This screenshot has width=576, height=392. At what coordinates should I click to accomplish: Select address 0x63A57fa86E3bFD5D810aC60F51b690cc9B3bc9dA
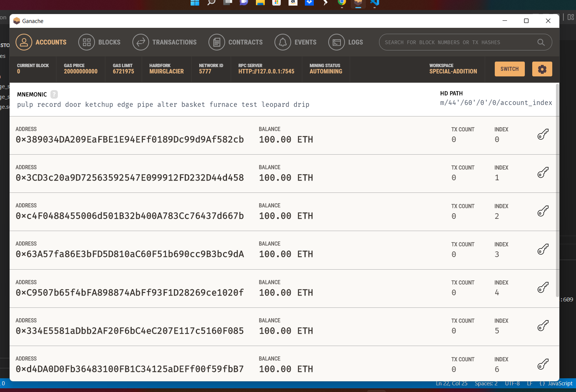[x=130, y=254]
